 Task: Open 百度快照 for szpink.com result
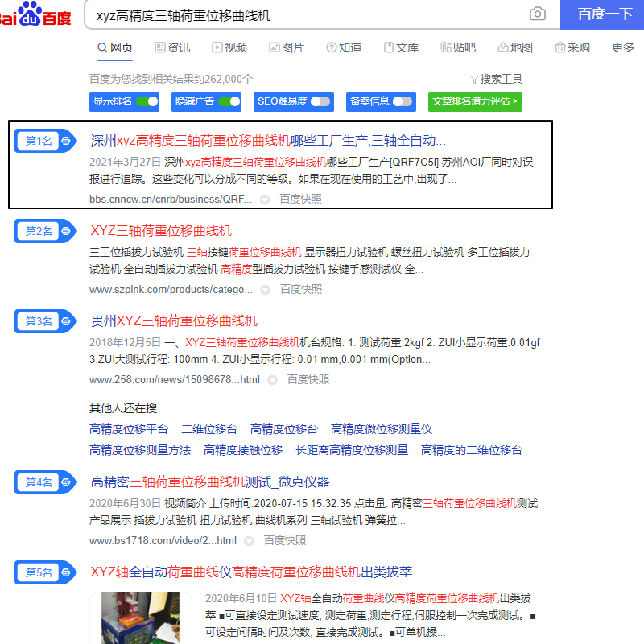click(x=301, y=290)
